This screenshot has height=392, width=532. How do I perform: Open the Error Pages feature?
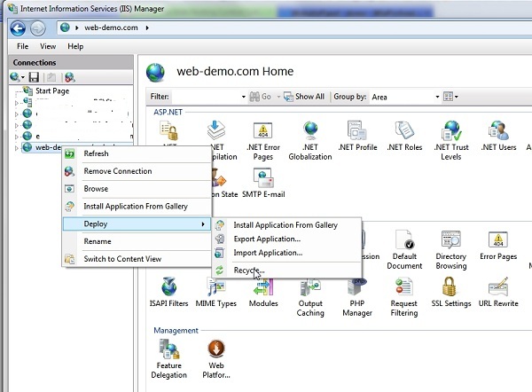[x=498, y=246]
